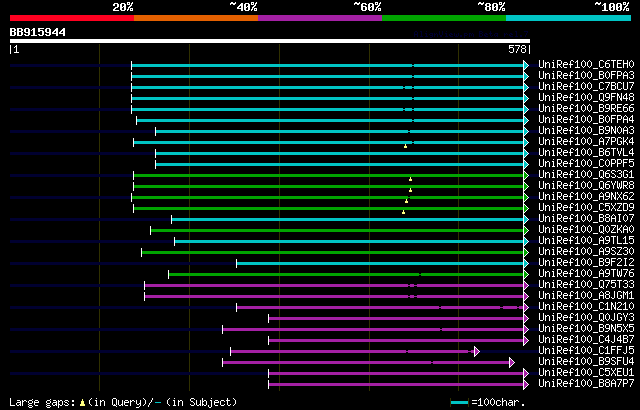Click the cyan alignment bar for B9F2I2
The image size is (640, 410).
380,264
